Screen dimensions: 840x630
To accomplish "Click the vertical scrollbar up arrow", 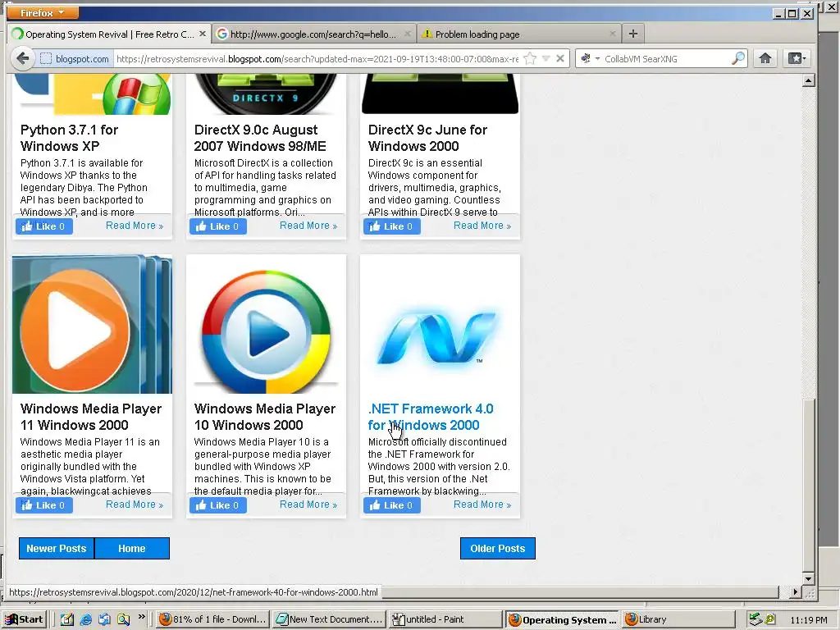I will coord(808,81).
